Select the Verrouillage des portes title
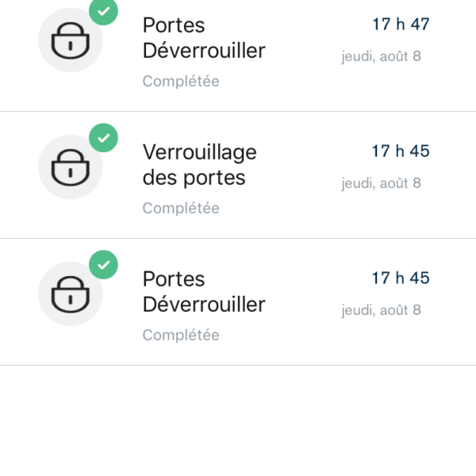476x476 pixels. [x=199, y=164]
